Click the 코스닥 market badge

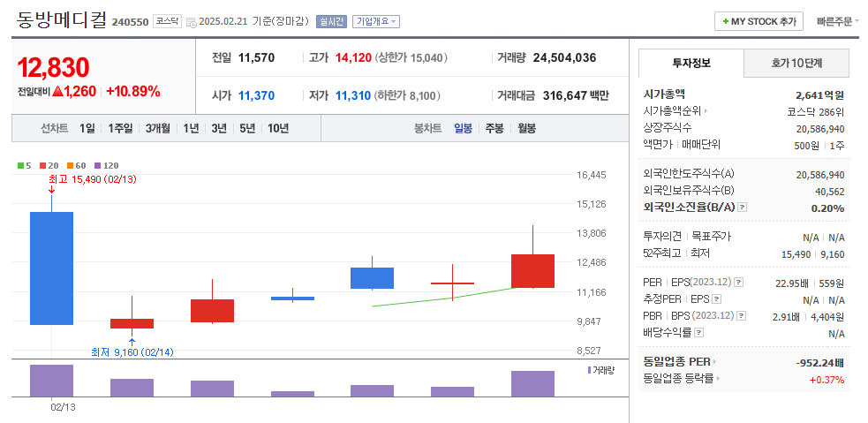point(167,21)
